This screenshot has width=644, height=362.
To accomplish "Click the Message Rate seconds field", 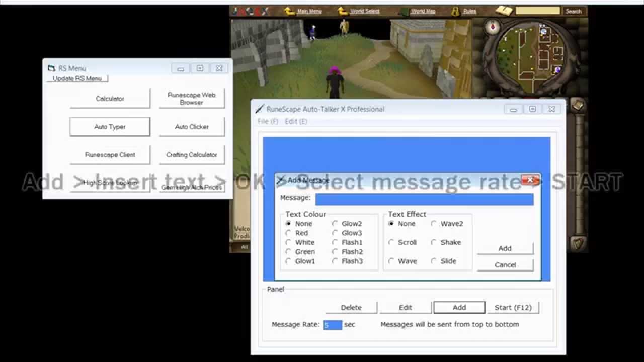I will (x=333, y=325).
